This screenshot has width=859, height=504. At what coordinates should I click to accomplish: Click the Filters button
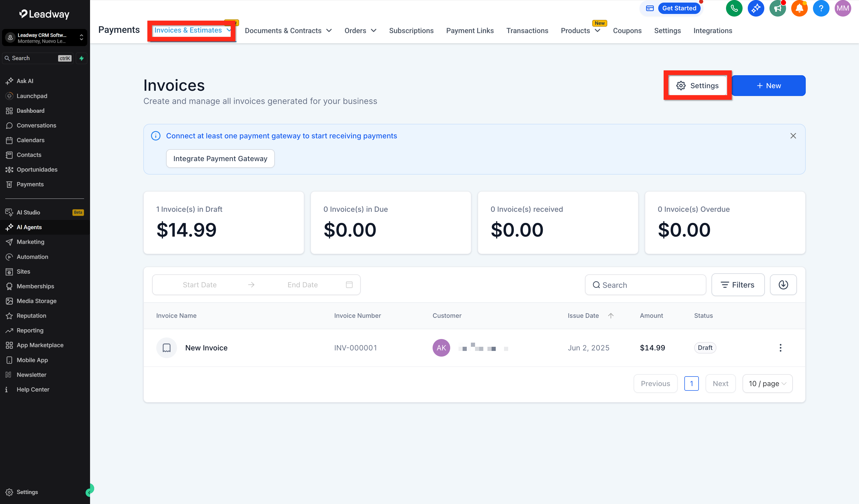738,284
